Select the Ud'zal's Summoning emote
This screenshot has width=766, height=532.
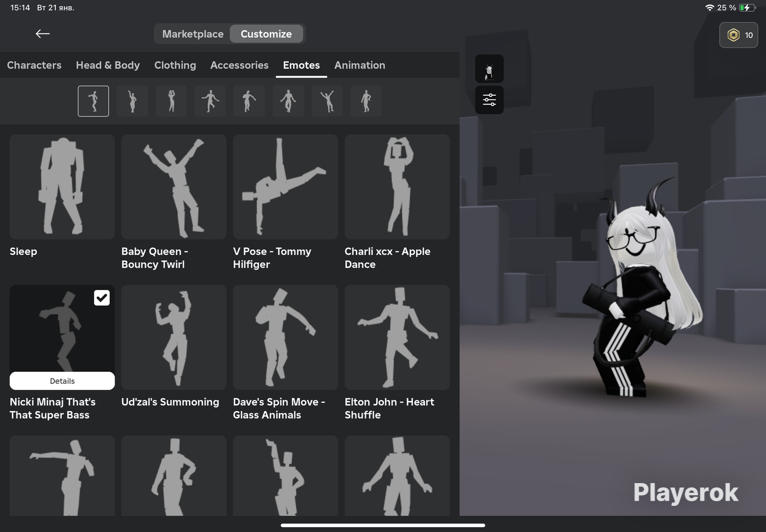click(174, 337)
